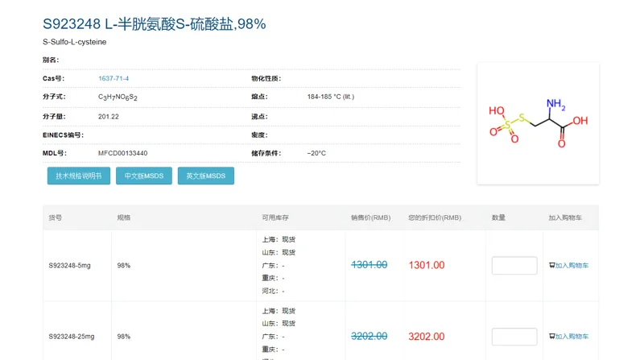Screen dimensions: 644x360
Task: Click the 规格 column header
Action: (x=124, y=217)
